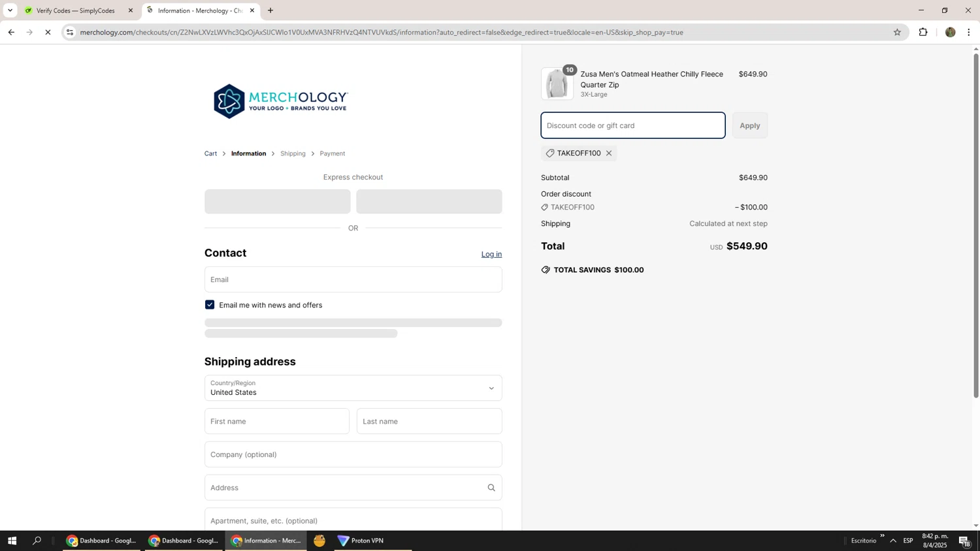Select Shipping breadcrumb step

click(293, 153)
